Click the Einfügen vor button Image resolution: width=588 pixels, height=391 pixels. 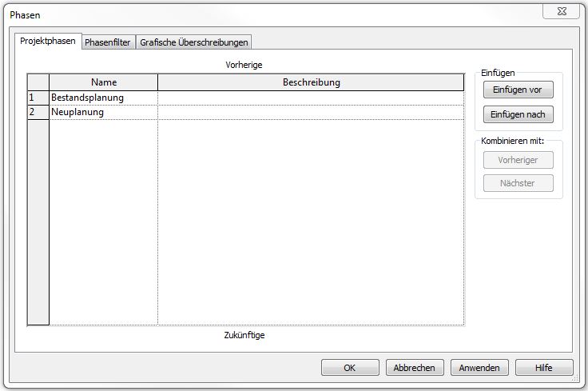(x=518, y=90)
